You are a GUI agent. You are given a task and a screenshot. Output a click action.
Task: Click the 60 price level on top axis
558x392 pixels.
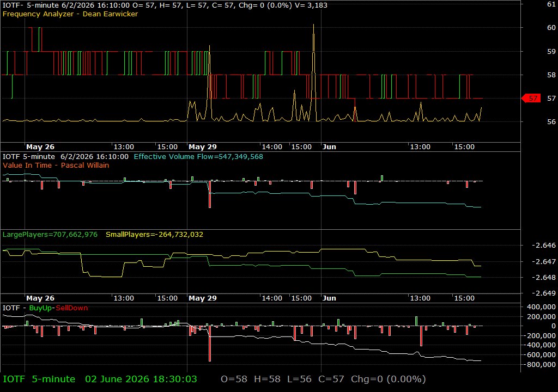[x=551, y=27]
